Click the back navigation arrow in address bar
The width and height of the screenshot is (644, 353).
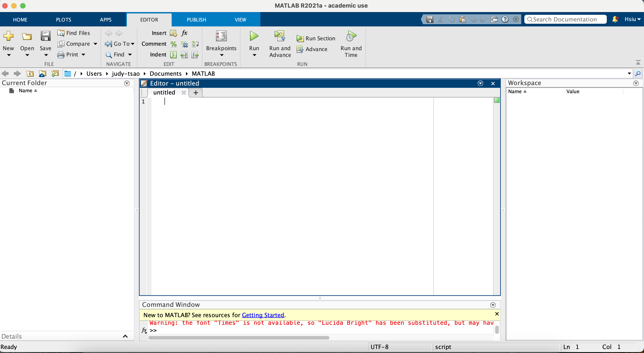(x=5, y=74)
